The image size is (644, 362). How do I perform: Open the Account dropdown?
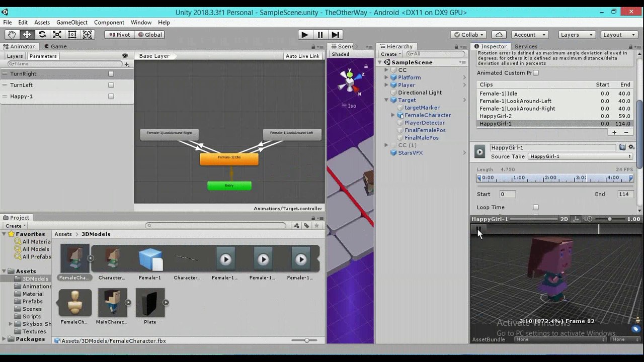529,35
